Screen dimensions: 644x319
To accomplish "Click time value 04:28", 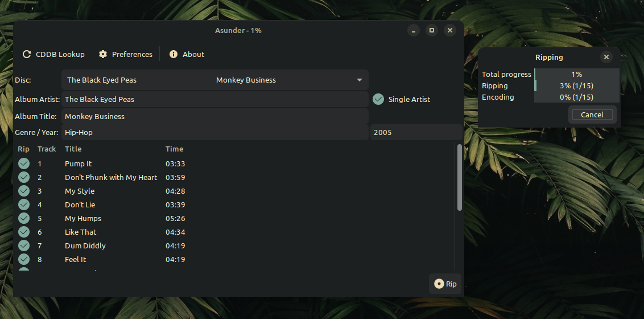I will (175, 191).
